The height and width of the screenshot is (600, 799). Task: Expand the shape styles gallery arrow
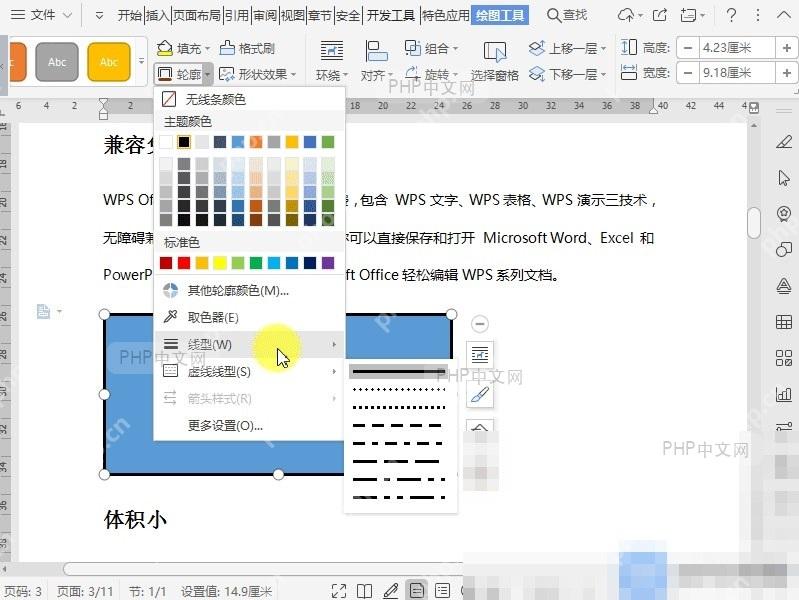[x=142, y=62]
